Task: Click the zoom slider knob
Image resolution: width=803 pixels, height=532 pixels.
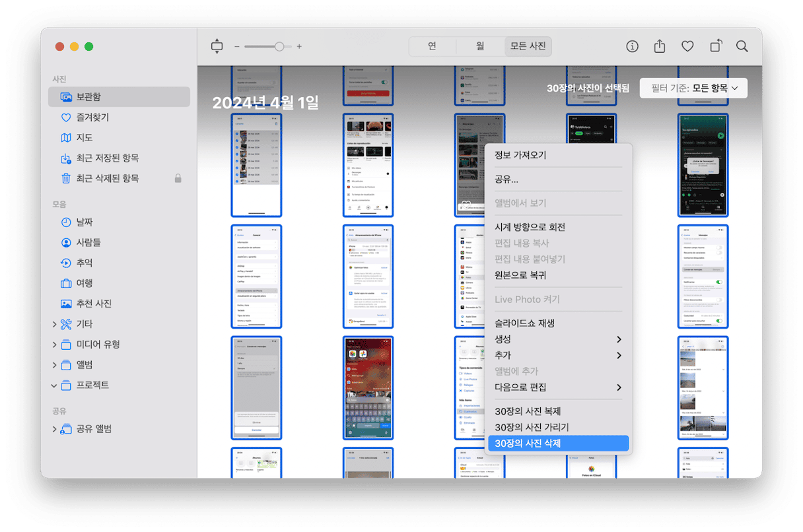Action: [x=279, y=46]
